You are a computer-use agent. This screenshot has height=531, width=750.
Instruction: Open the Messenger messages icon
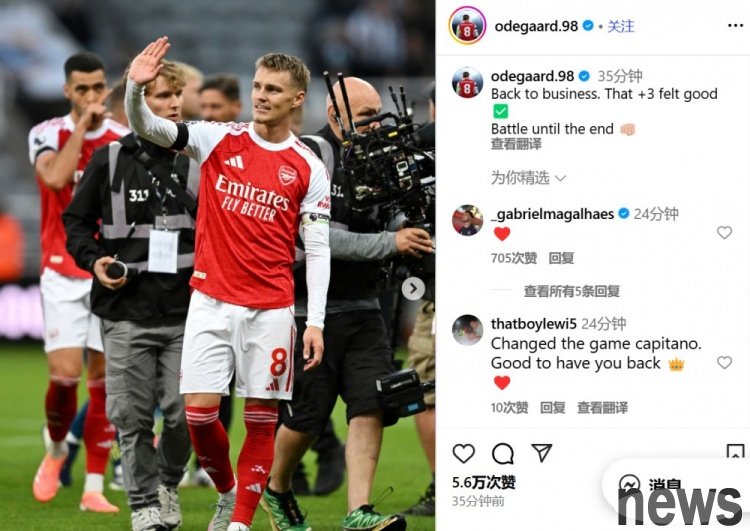point(629,484)
